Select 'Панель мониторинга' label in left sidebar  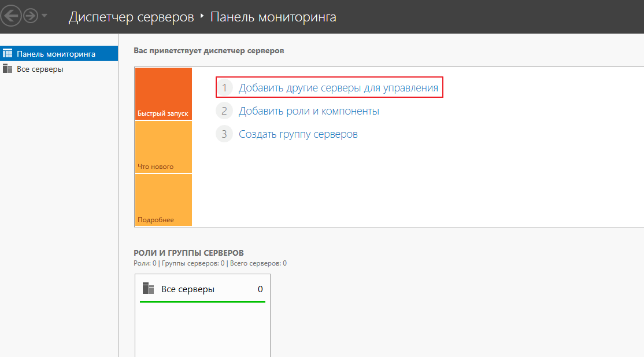(x=56, y=54)
